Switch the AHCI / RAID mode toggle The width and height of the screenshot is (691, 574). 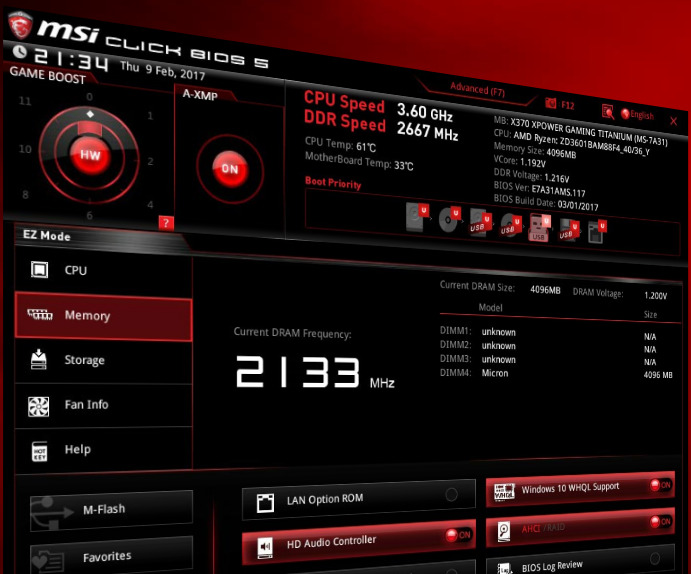659,522
